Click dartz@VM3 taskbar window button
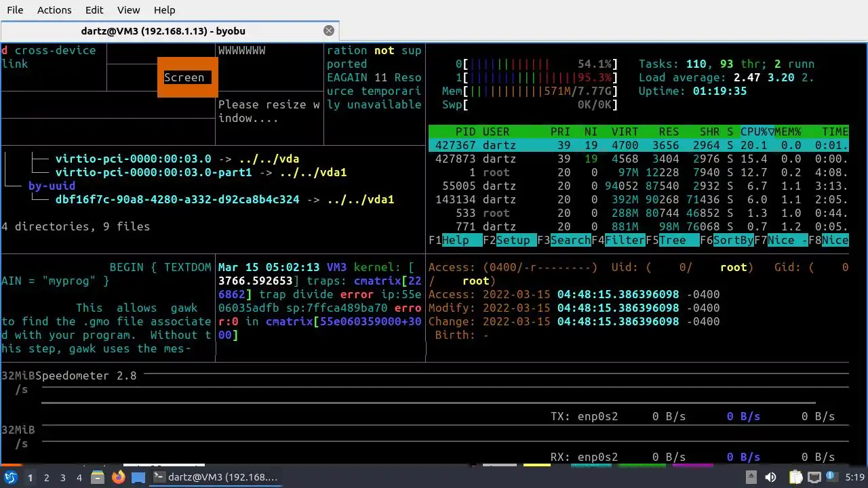868x488 pixels. click(x=217, y=477)
